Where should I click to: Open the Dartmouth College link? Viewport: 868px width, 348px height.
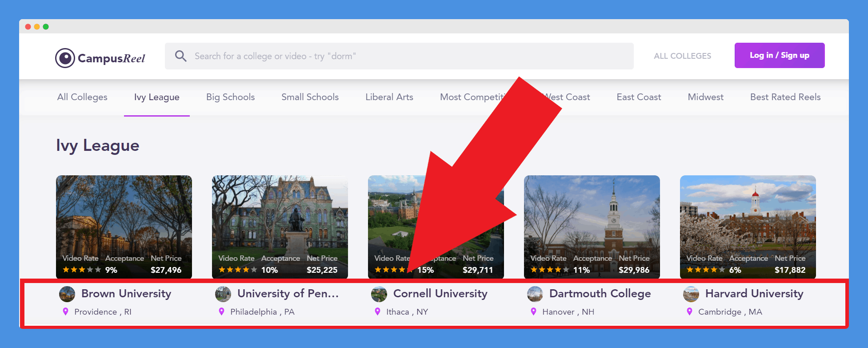[x=600, y=294]
